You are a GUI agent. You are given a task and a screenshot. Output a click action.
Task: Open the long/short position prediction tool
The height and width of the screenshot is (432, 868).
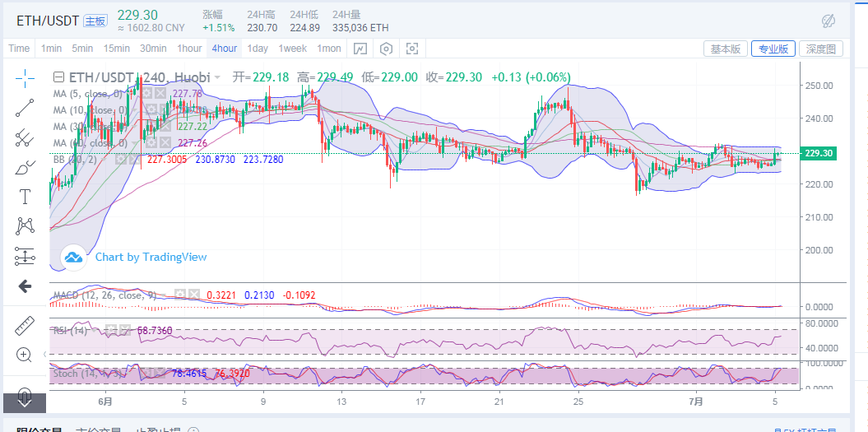point(25,256)
